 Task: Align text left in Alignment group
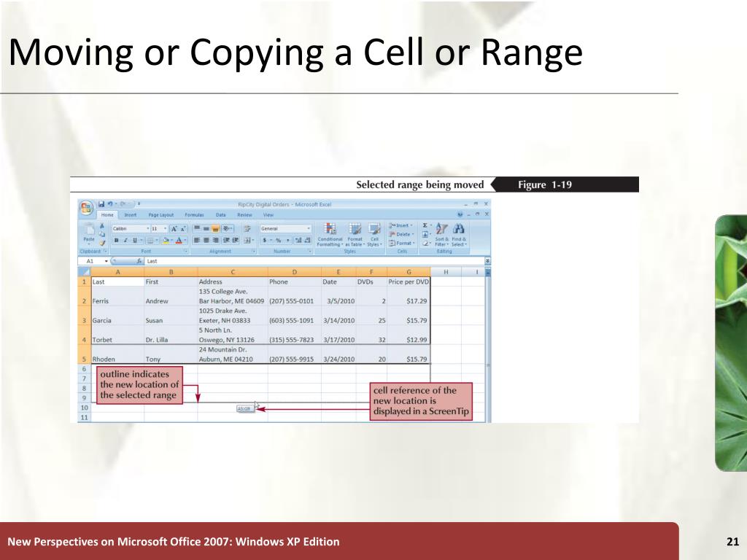[x=197, y=241]
